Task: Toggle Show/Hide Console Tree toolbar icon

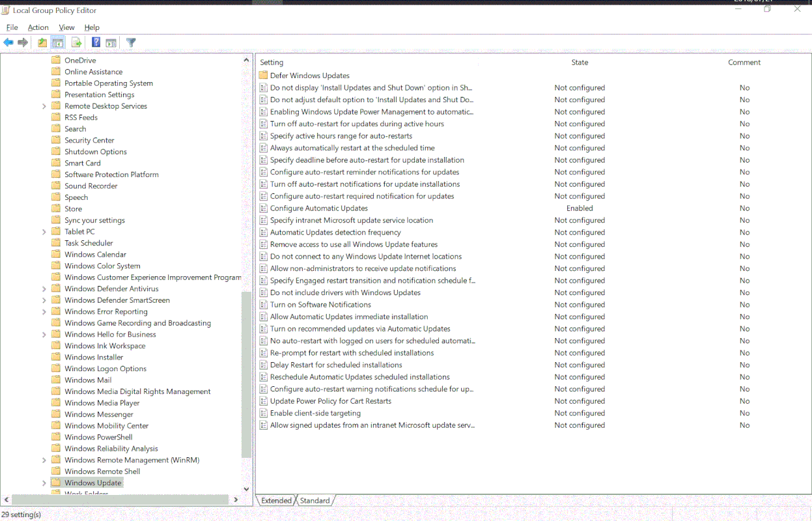Action: point(58,43)
